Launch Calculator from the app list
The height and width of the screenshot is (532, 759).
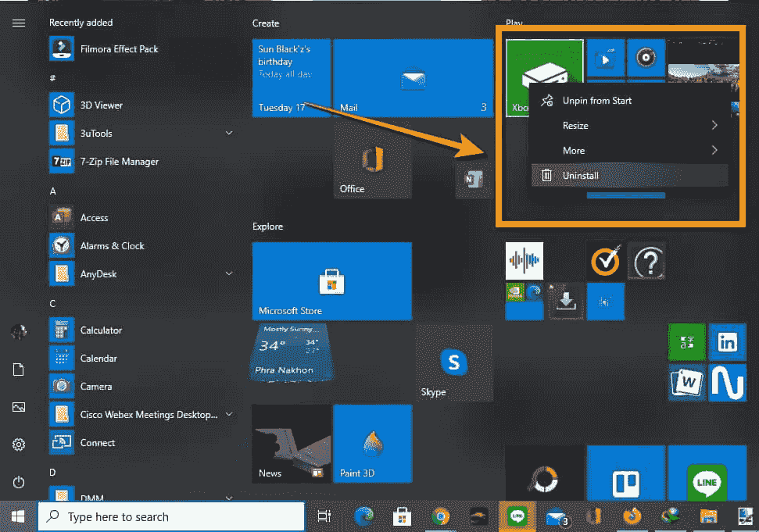(101, 330)
